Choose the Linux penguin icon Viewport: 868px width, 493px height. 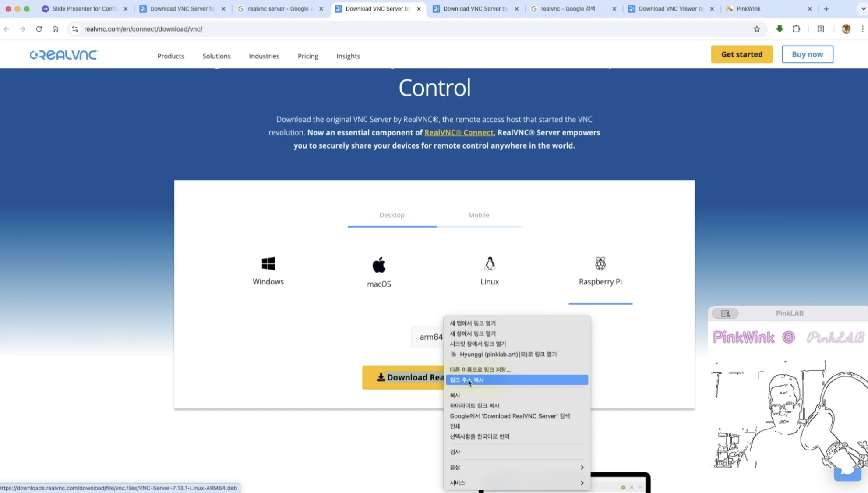[x=490, y=263]
